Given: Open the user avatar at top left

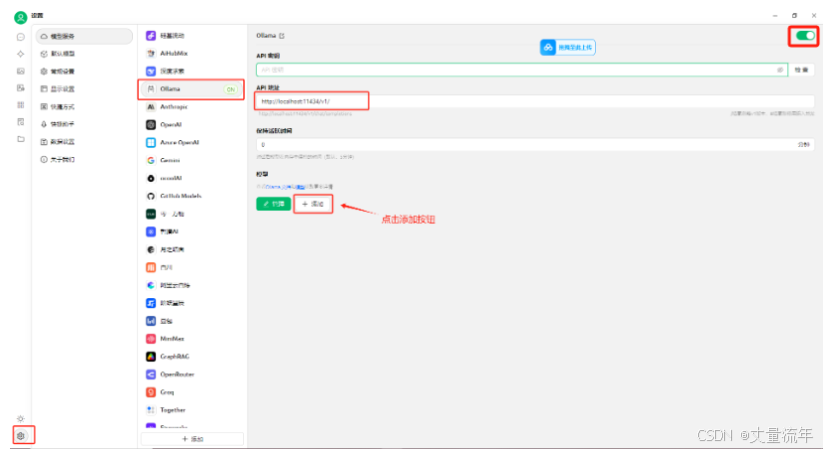Looking at the screenshot, I should click(21, 17).
